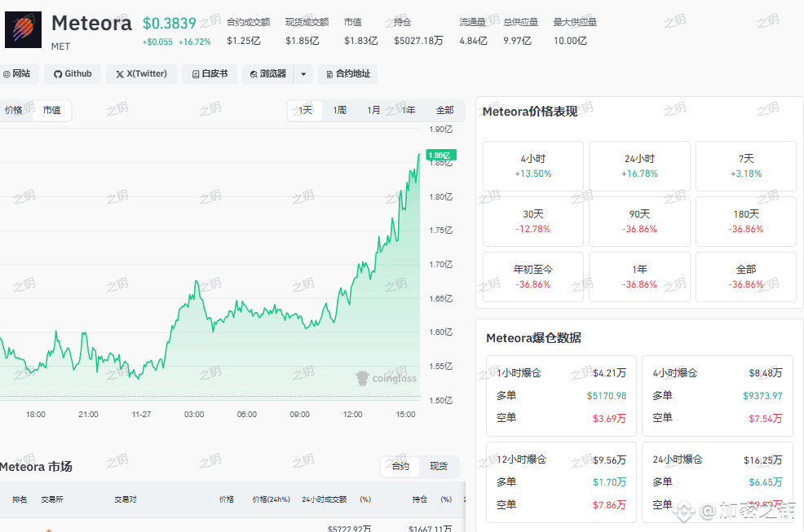Viewport: 804px width, 532px height.
Task: Sort by 价格(24h%) column header
Action: point(272,499)
